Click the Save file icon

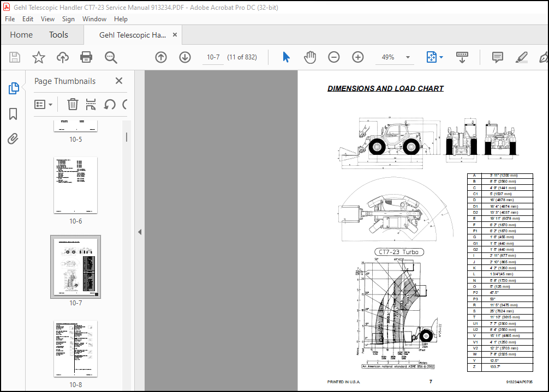pos(15,57)
